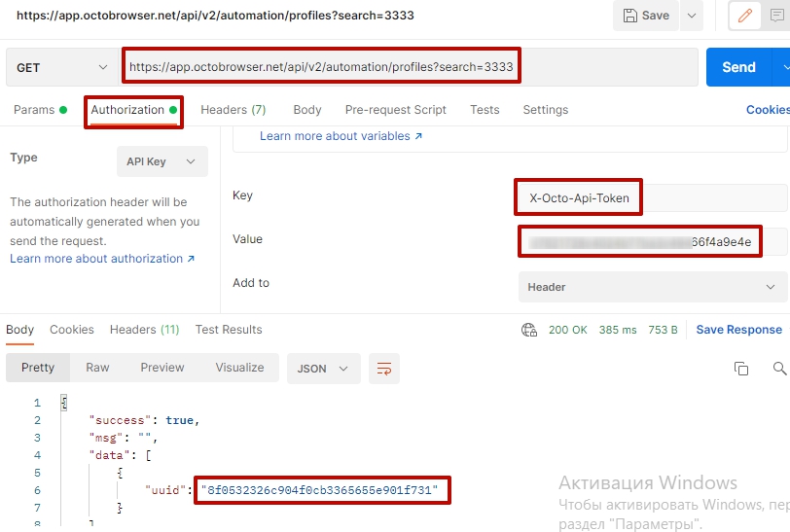
Task: Click the pencil edit icon
Action: (744, 16)
